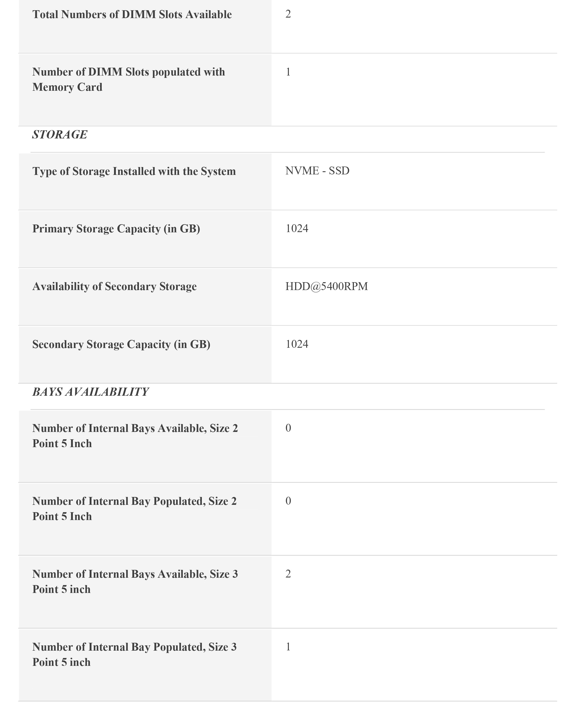
Task: Select the 1024 value for Secondary Storage Capacity
Action: coord(296,344)
